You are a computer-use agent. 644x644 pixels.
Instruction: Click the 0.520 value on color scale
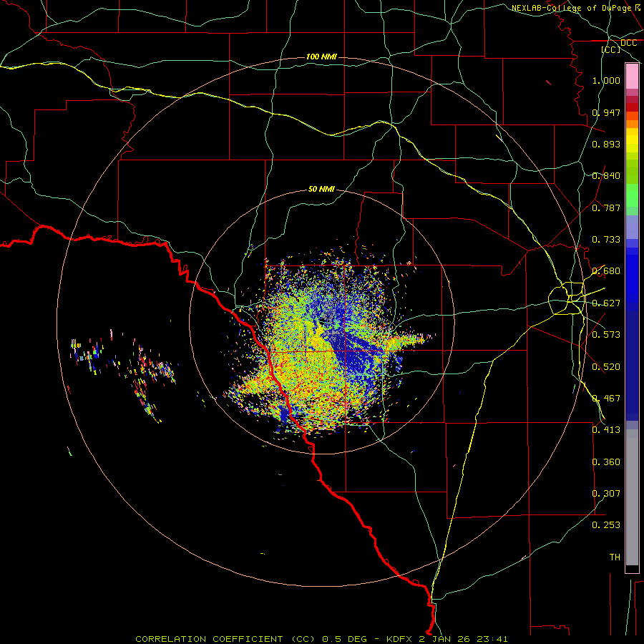[606, 367]
